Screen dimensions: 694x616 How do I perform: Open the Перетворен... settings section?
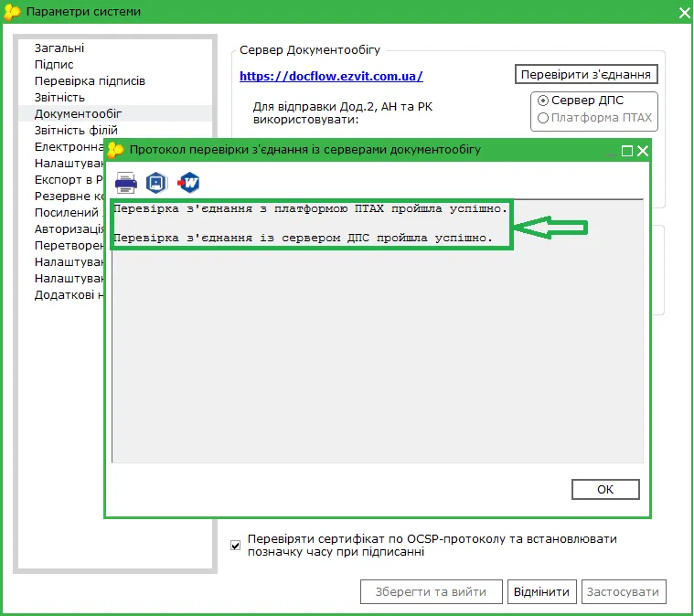69,245
